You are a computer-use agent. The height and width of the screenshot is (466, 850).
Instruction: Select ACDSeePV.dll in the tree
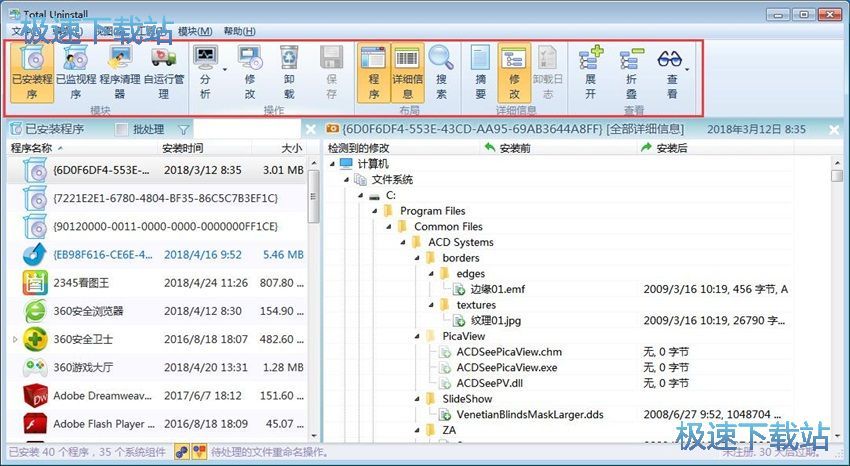490,384
